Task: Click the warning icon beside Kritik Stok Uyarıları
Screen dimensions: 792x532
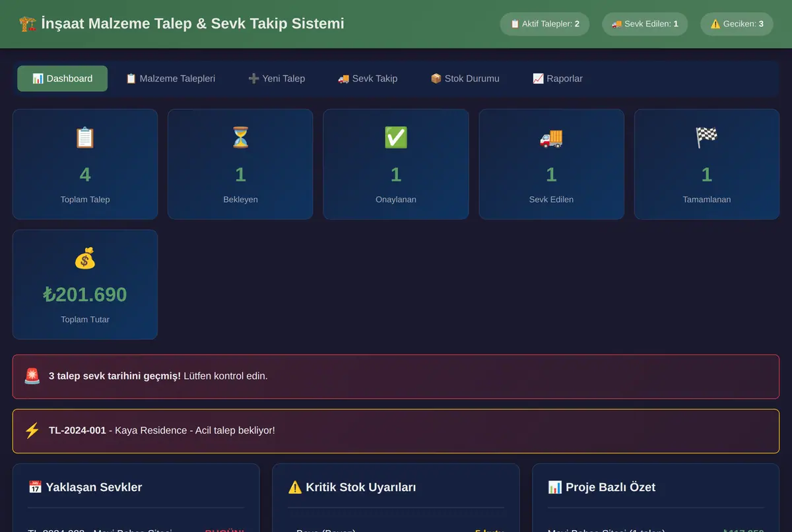Action: [x=295, y=487]
